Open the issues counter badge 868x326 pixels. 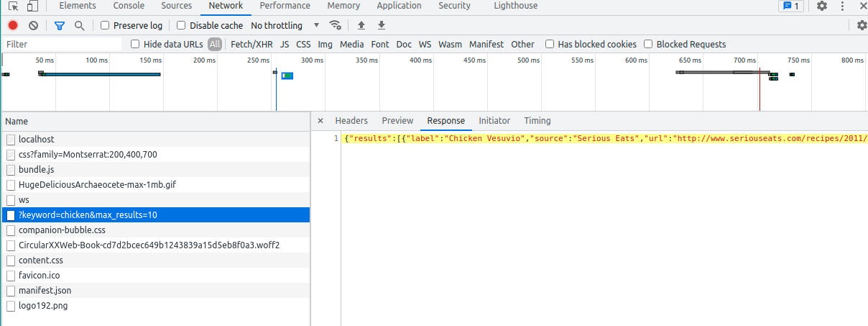click(x=791, y=6)
